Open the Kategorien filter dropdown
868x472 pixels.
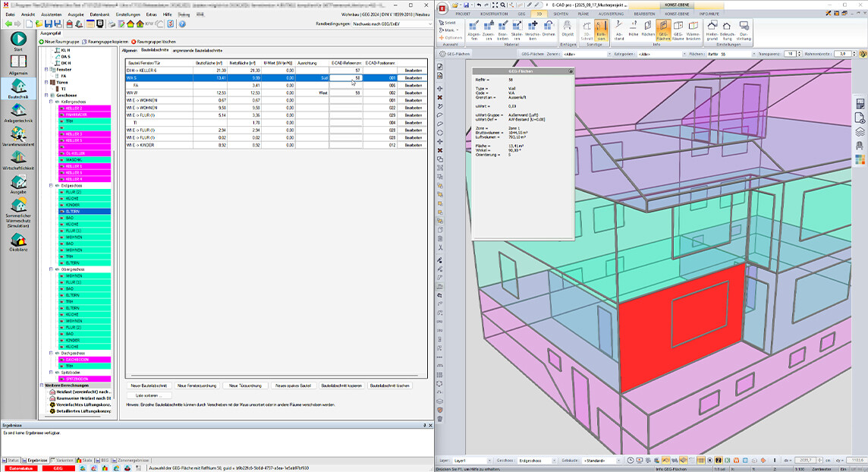pyautogui.click(x=660, y=55)
